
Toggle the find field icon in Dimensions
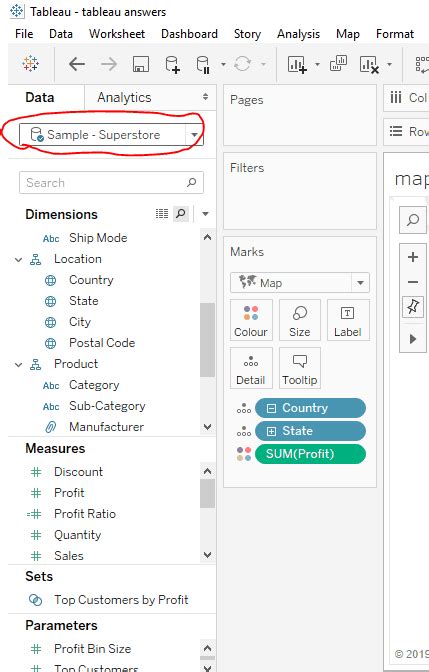[x=181, y=213]
